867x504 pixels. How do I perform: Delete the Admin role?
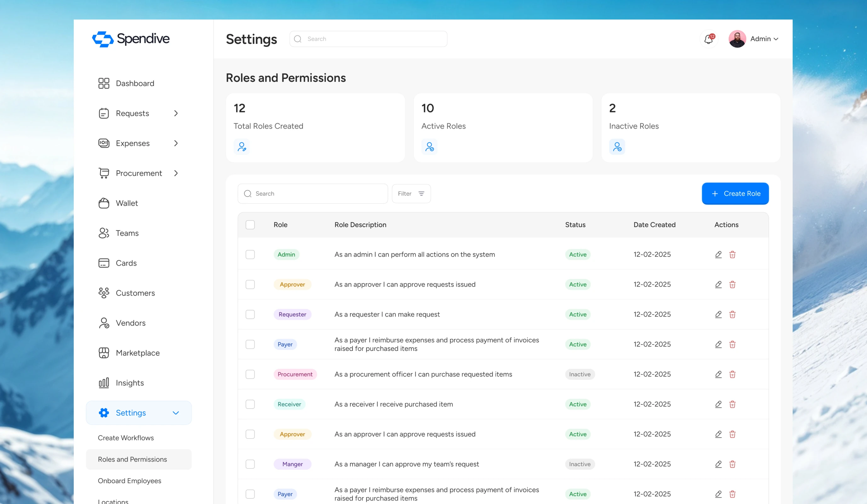click(x=732, y=255)
